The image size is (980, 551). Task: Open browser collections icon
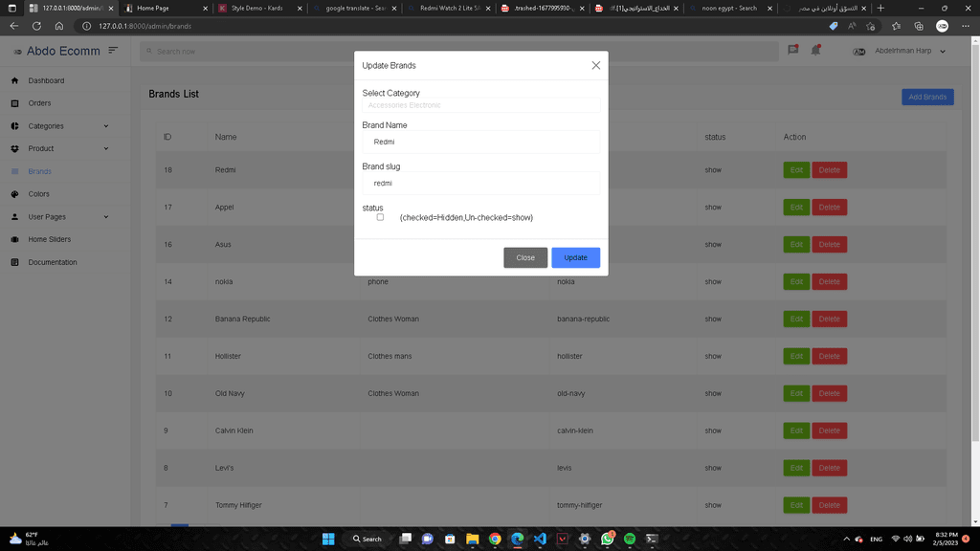[x=919, y=26]
